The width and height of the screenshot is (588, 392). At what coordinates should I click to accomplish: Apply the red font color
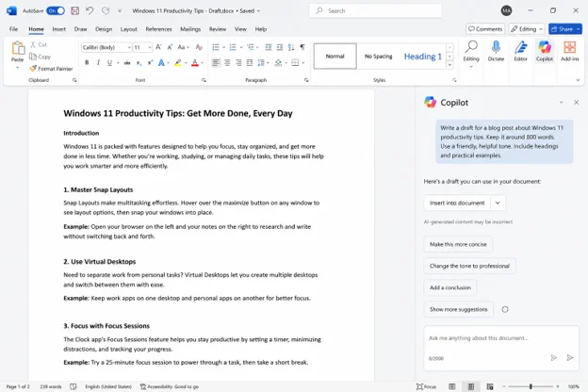tap(195, 62)
